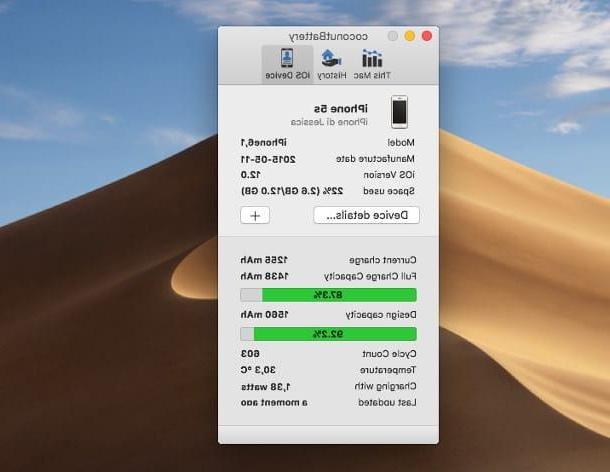
Task: Select the 30,3 °C temperature value
Action: [x=258, y=370]
